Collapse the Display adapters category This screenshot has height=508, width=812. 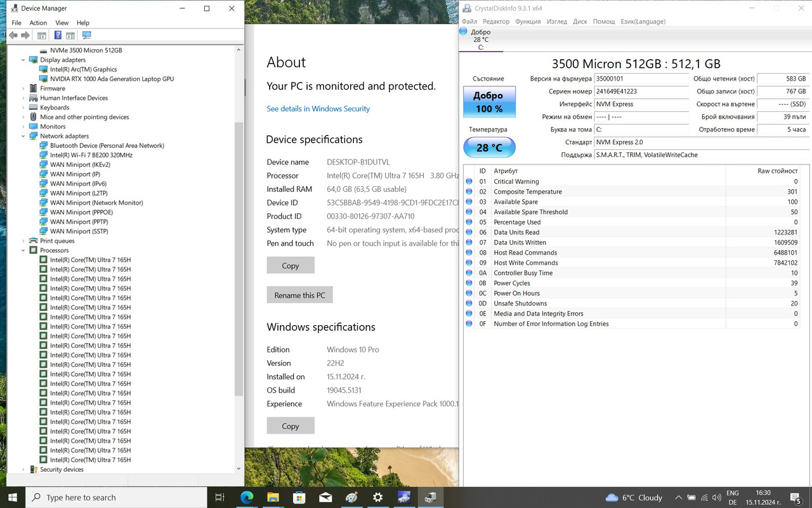tap(23, 60)
